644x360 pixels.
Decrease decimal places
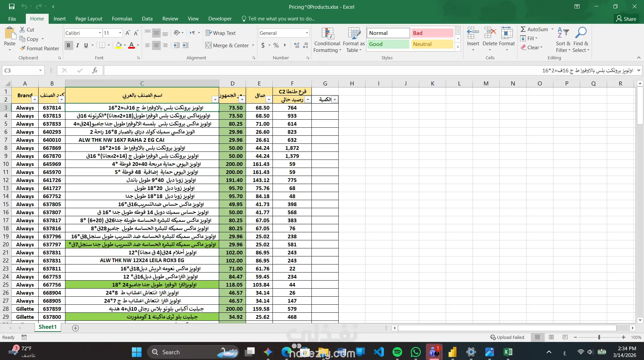point(305,45)
